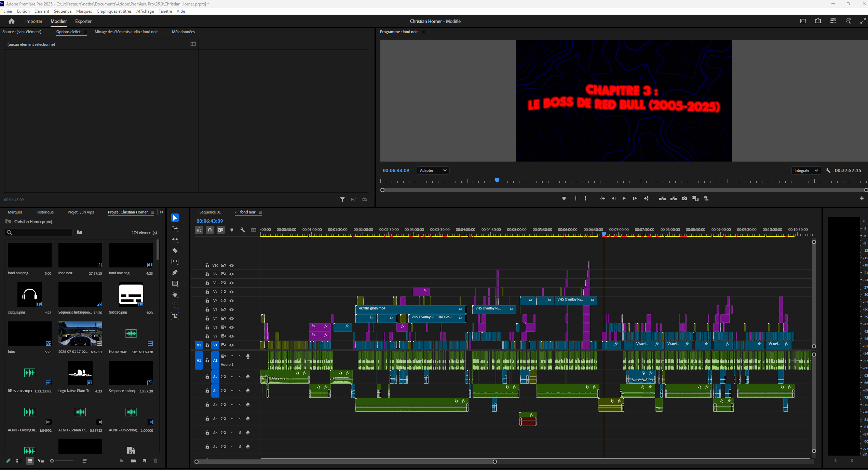Open the Intégrale playback resolution dropdown

click(806, 170)
